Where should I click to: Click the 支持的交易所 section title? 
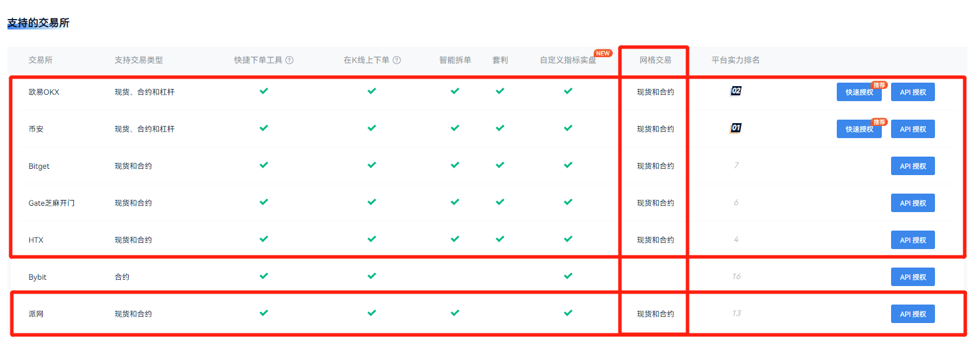(x=38, y=23)
